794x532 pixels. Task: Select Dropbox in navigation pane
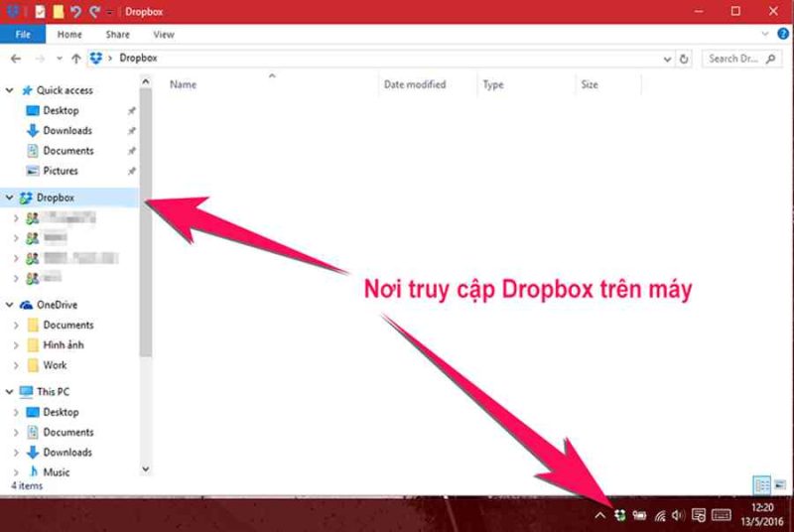[x=56, y=198]
